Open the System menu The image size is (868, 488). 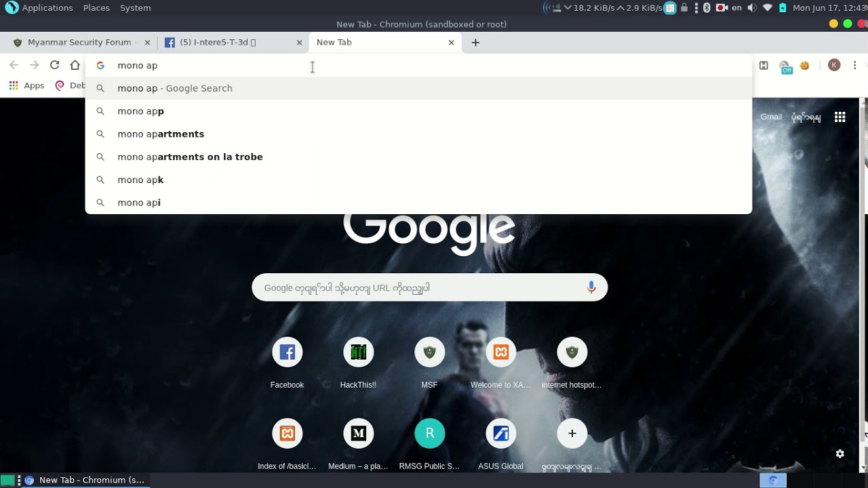pos(136,8)
